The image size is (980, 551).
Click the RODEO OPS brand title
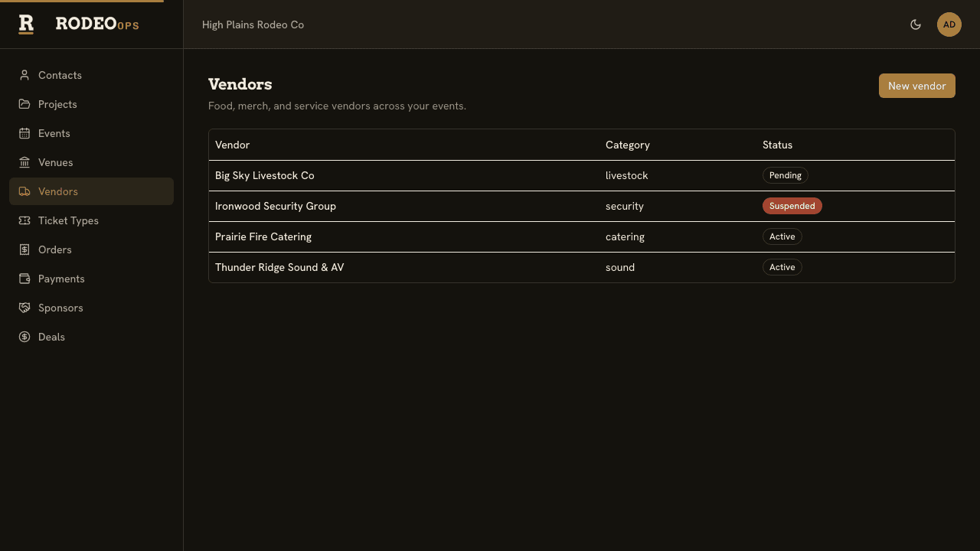click(97, 24)
